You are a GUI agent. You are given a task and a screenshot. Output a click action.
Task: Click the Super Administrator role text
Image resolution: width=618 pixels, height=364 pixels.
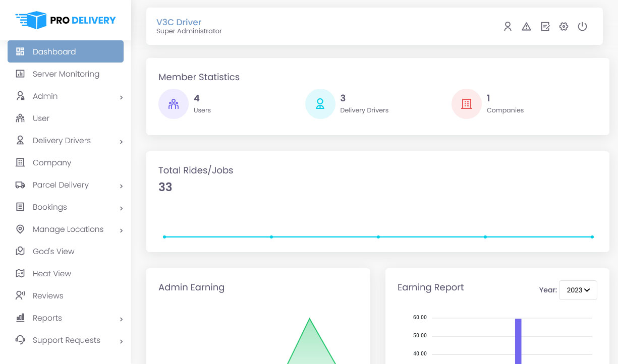(x=189, y=31)
